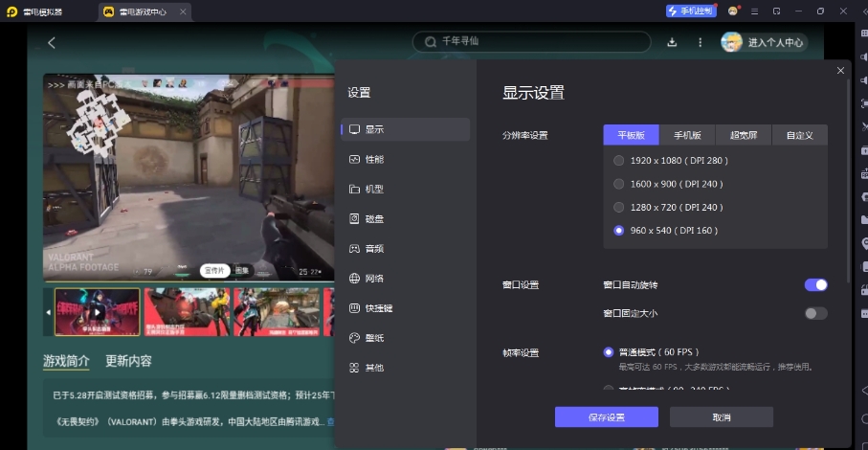This screenshot has height=450, width=868.
Task: Open 其他 other settings section
Action: pyautogui.click(x=406, y=368)
